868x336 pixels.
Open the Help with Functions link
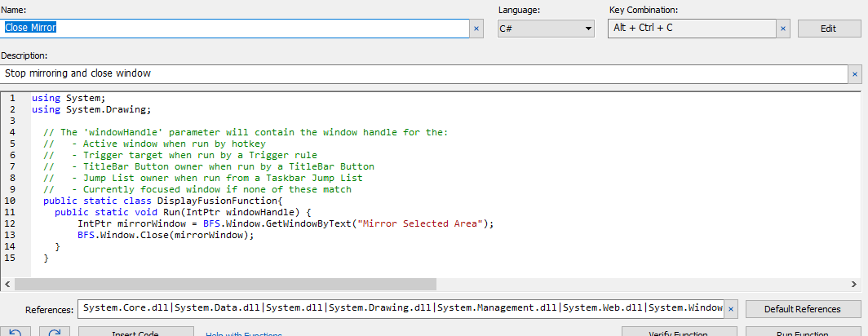click(x=243, y=333)
